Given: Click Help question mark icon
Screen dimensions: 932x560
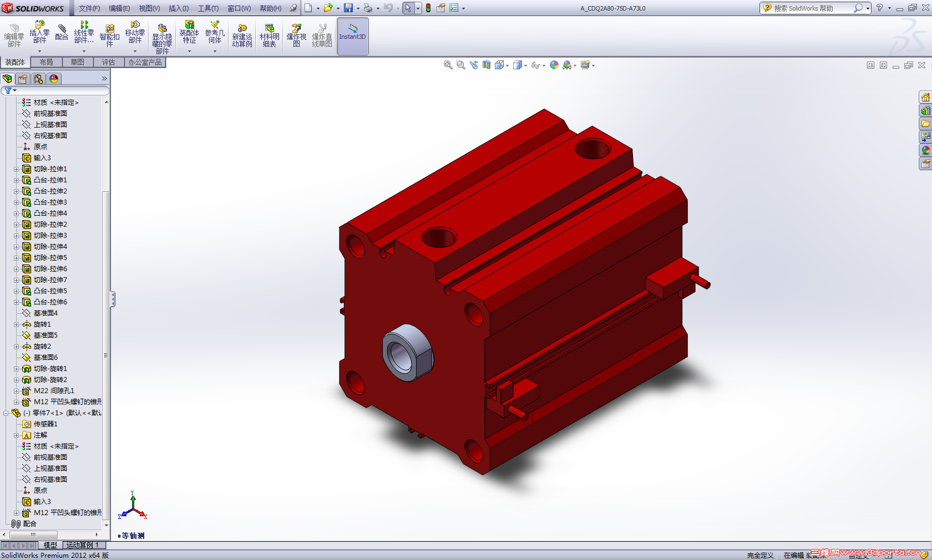Looking at the screenshot, I should click(x=879, y=8).
